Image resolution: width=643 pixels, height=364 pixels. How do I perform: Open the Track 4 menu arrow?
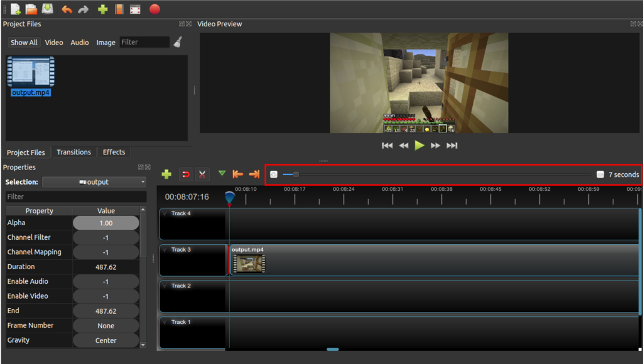[165, 213]
